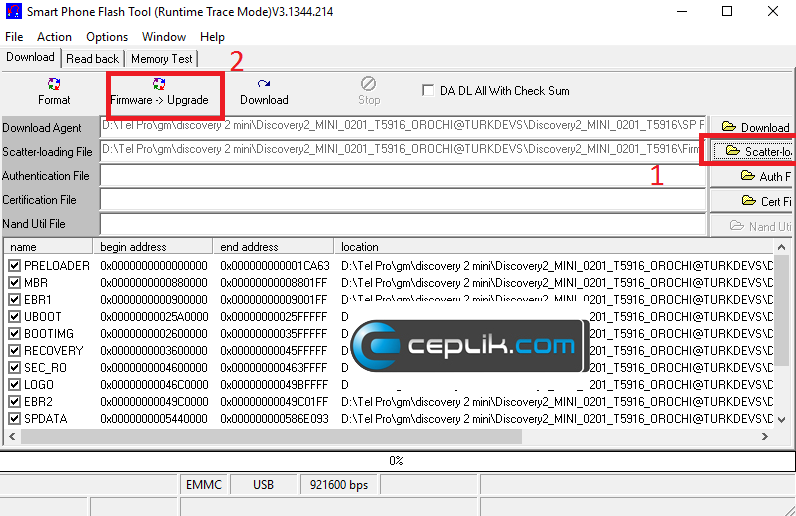Image resolution: width=796 pixels, height=516 pixels.
Task: Uncheck the MBR partition checkbox
Action: [x=14, y=282]
